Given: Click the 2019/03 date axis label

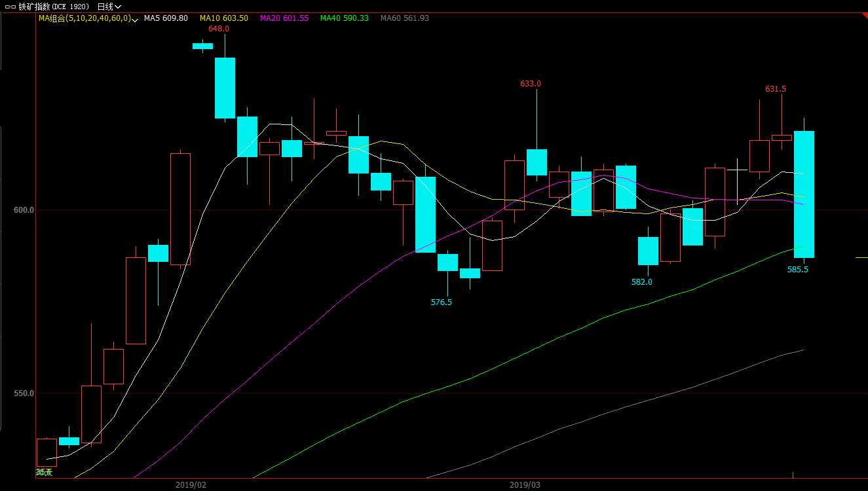Looking at the screenshot, I should click(x=525, y=485).
